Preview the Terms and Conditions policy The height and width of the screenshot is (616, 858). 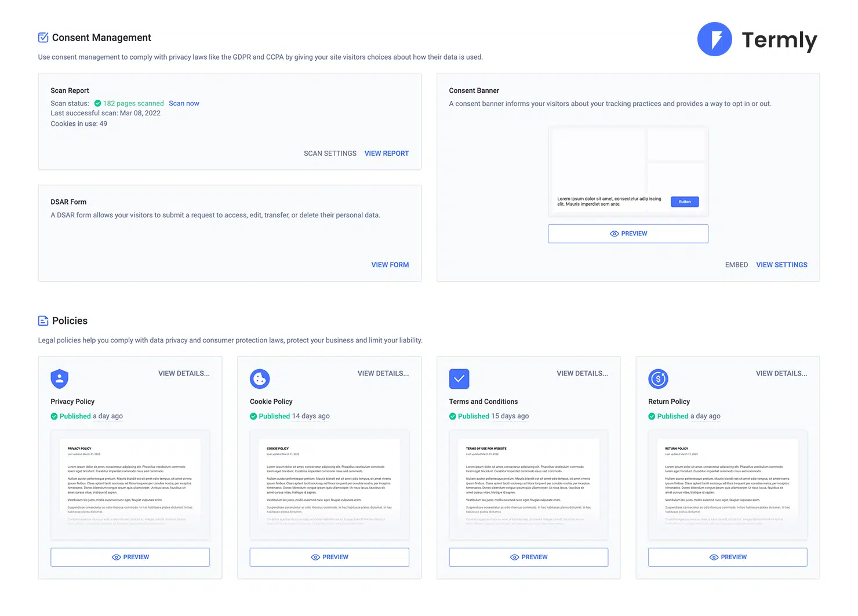528,557
